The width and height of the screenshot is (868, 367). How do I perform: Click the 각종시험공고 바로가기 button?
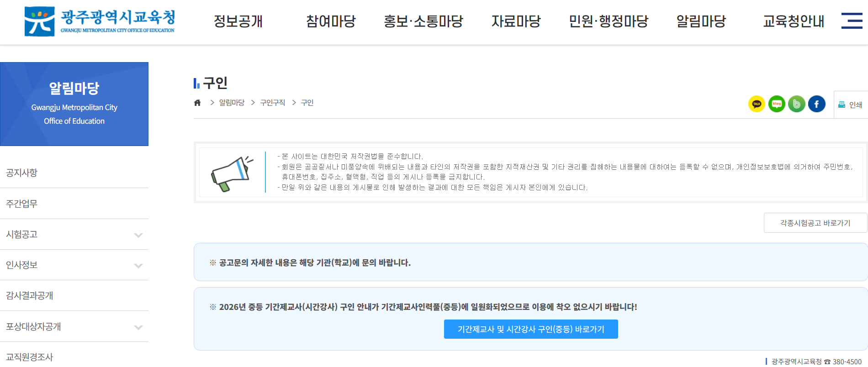pyautogui.click(x=815, y=223)
